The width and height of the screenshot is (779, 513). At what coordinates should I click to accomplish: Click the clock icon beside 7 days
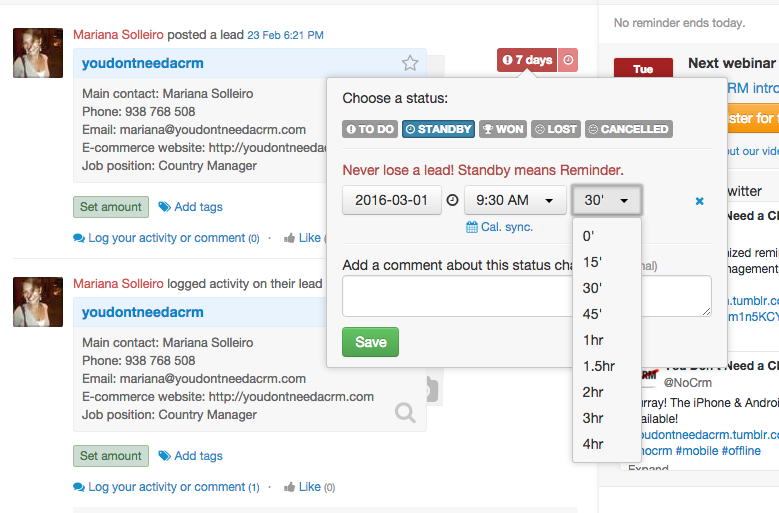pyautogui.click(x=568, y=60)
